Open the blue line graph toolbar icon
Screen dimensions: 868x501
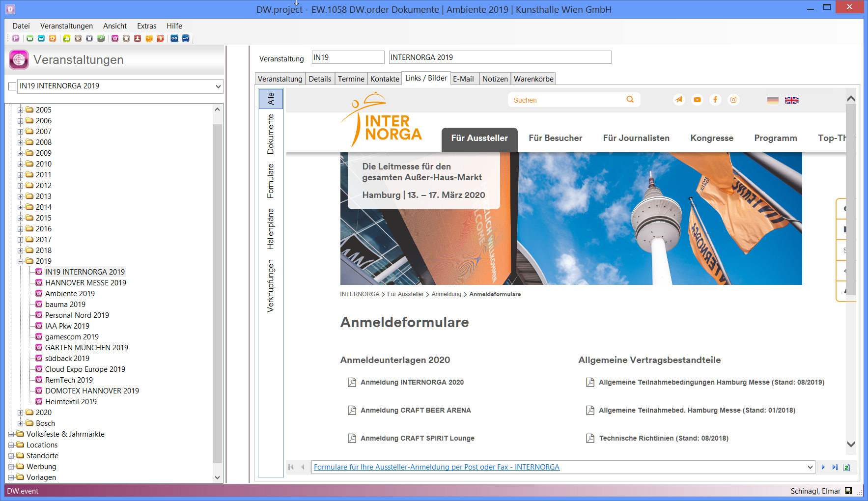(186, 38)
